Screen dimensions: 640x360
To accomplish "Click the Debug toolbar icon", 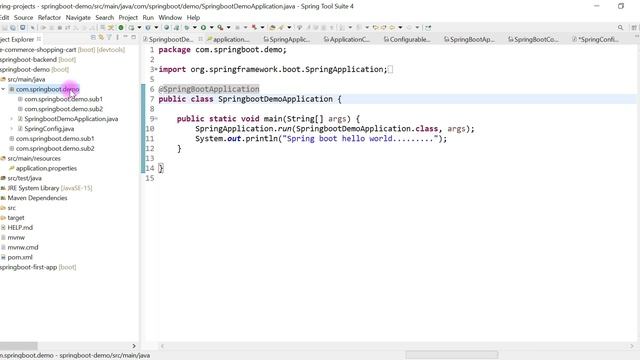I will [186, 27].
